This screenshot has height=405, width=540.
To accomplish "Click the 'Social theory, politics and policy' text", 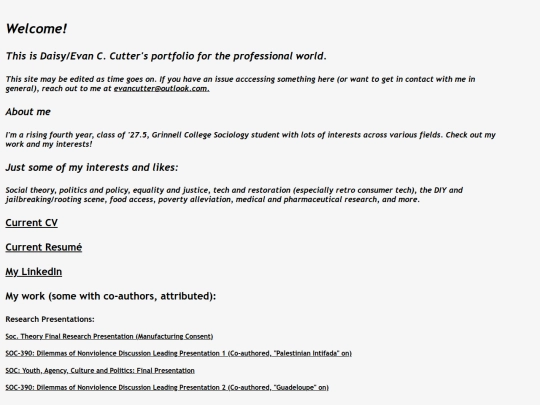I will tap(66, 190).
